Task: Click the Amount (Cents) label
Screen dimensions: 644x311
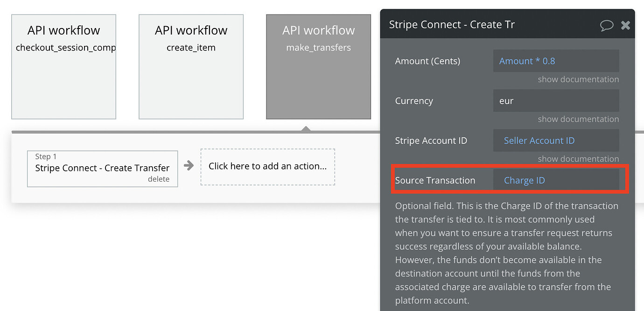Action: 427,61
